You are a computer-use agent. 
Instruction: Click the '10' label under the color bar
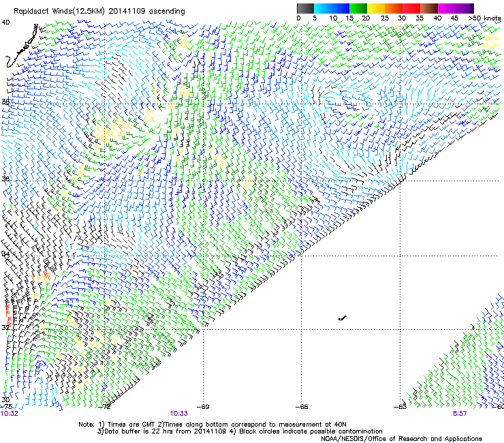click(332, 18)
